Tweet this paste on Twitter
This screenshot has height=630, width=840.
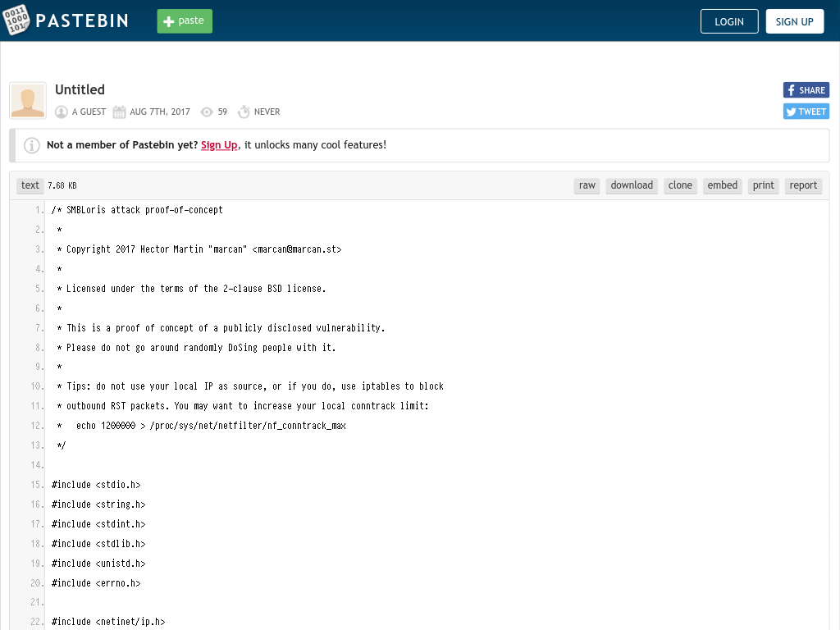(x=806, y=112)
